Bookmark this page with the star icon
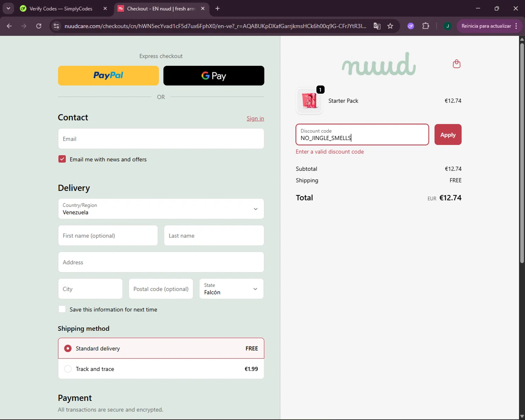525x420 pixels. coord(390,26)
